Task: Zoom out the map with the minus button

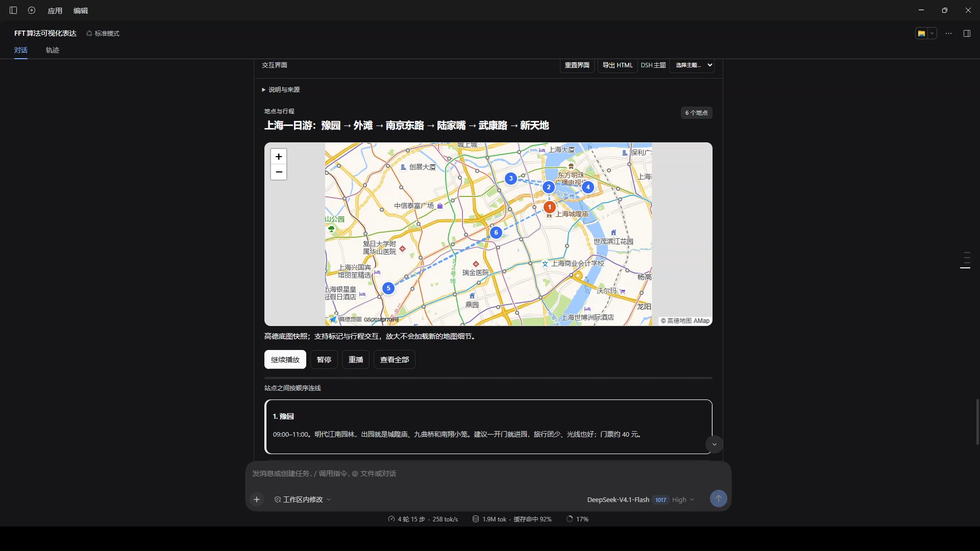Action: pos(279,172)
